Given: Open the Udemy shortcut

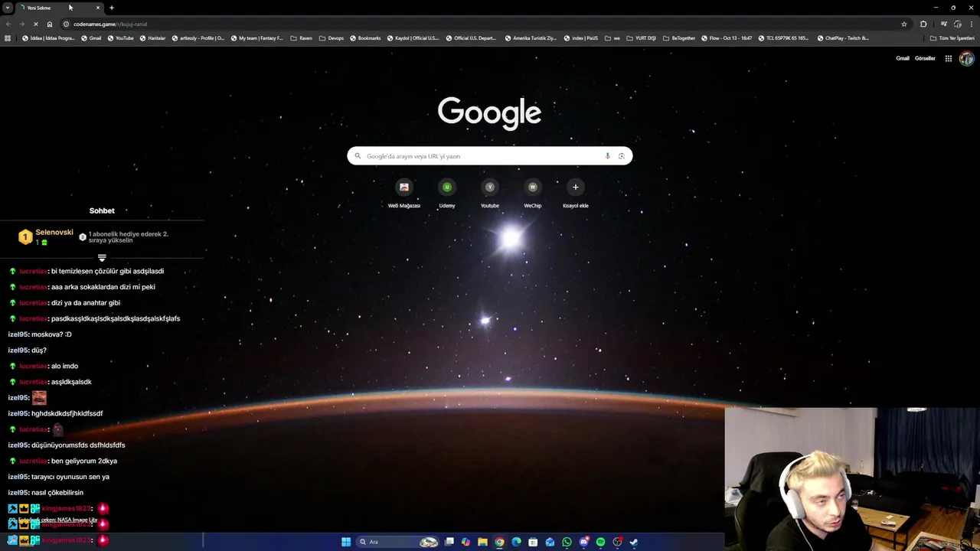Looking at the screenshot, I should pos(447,192).
